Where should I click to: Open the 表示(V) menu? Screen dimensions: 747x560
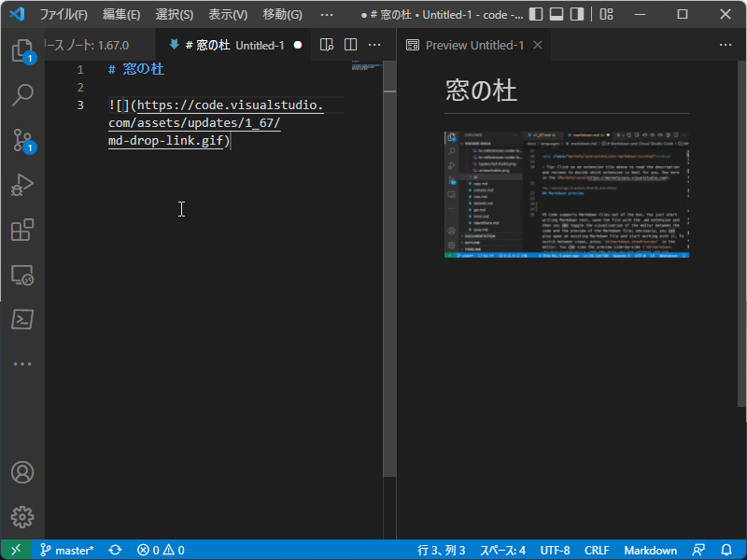pyautogui.click(x=228, y=15)
